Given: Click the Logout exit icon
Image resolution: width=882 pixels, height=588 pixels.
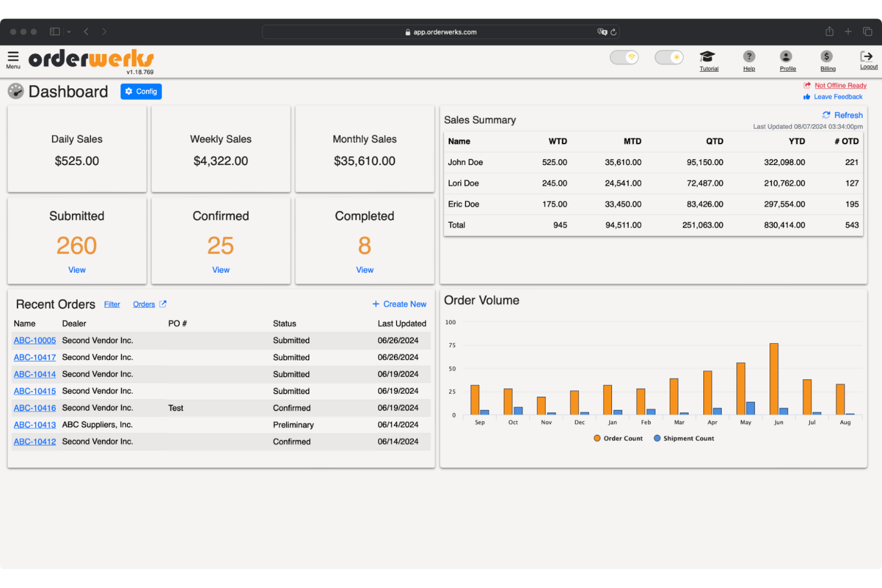Looking at the screenshot, I should (867, 56).
